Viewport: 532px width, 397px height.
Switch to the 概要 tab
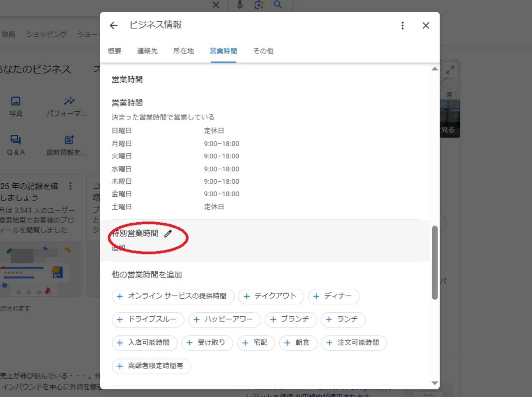(114, 51)
